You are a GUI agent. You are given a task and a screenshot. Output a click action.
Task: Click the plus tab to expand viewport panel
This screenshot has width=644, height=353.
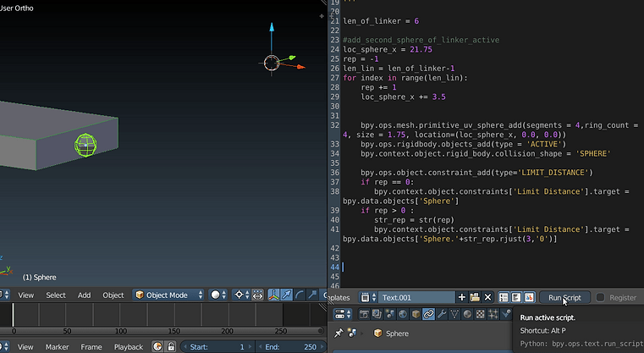(322, 16)
